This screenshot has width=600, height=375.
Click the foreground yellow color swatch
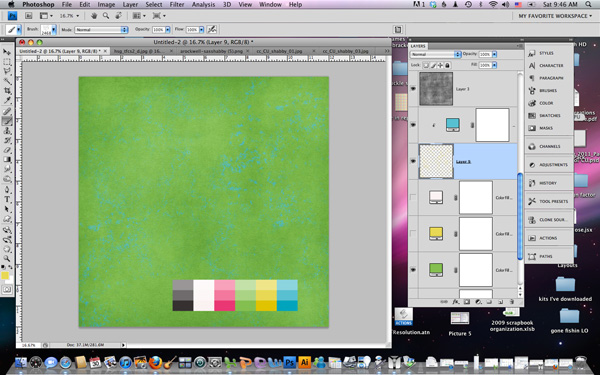5,276
